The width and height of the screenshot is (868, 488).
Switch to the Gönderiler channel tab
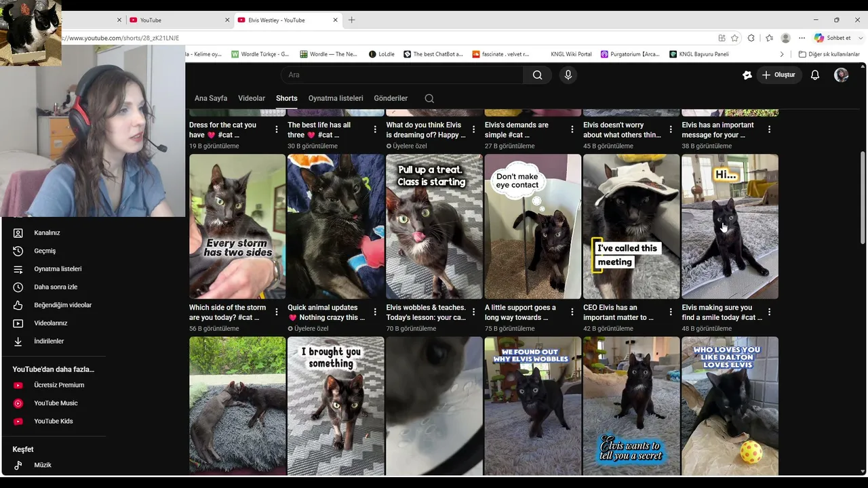(391, 98)
